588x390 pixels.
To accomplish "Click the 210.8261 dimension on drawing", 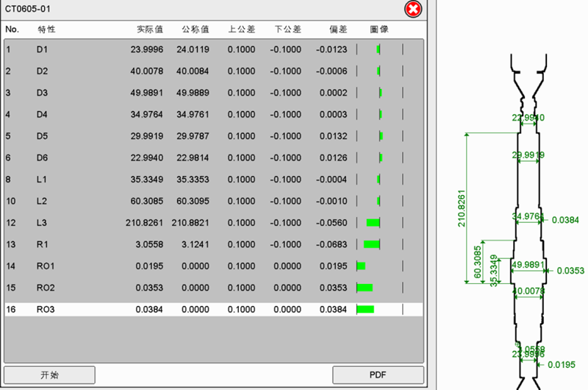I will point(462,208).
